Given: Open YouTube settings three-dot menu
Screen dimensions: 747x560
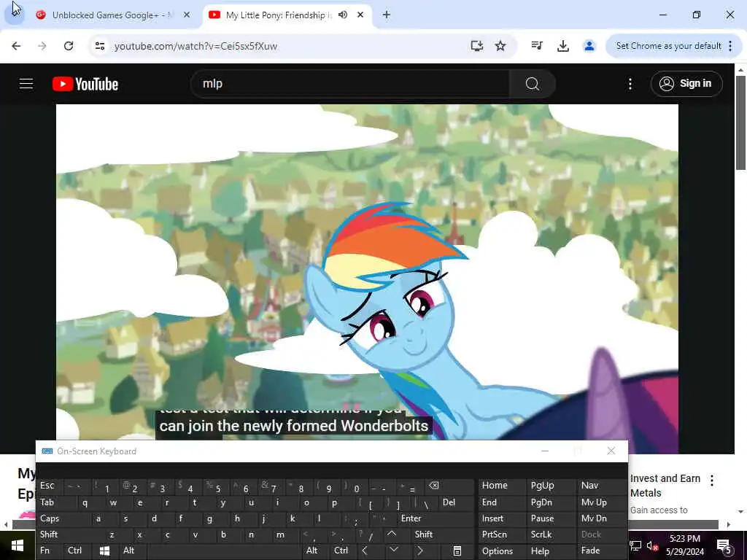Looking at the screenshot, I should click(x=630, y=84).
